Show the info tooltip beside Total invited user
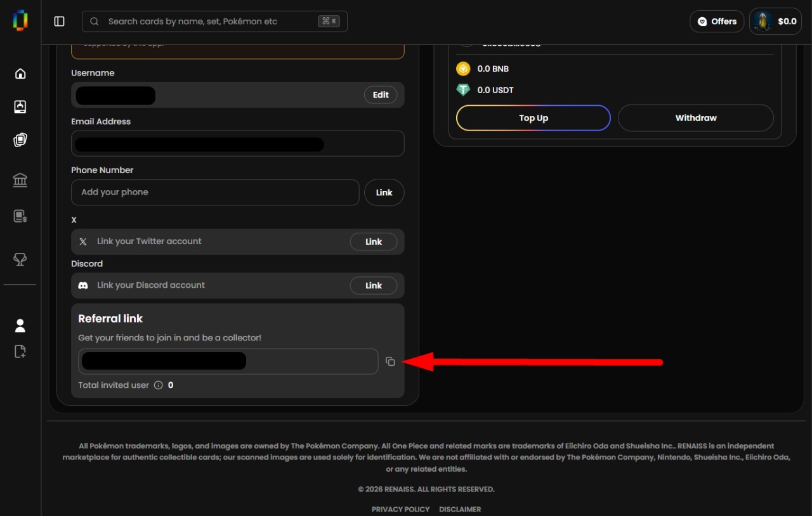 click(159, 385)
